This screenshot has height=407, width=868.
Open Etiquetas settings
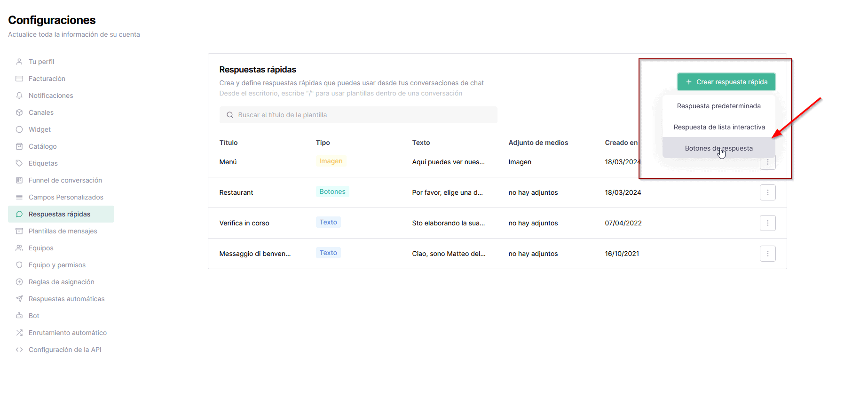43,163
